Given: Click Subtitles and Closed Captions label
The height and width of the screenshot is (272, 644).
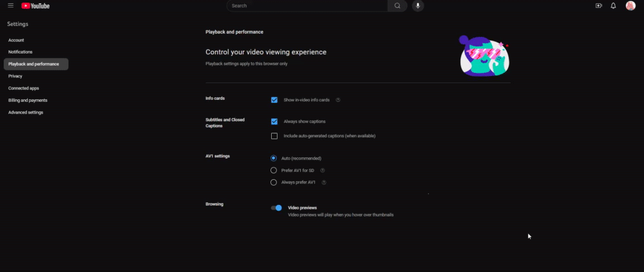Looking at the screenshot, I should tap(225, 123).
